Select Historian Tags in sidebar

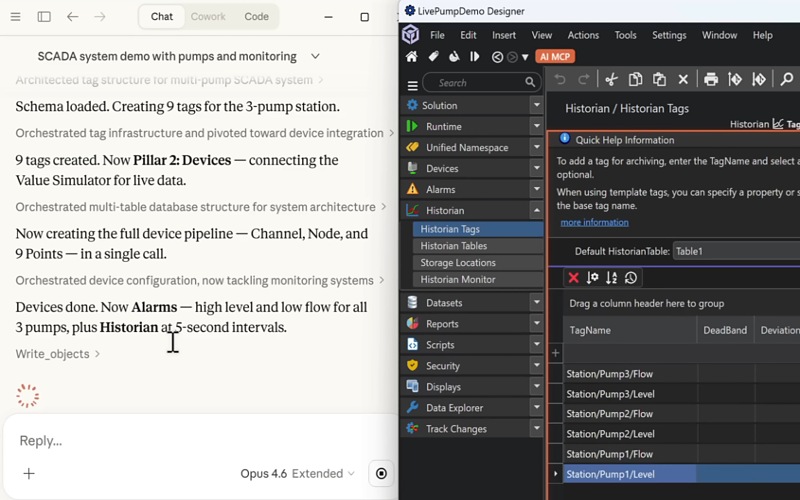(x=478, y=229)
